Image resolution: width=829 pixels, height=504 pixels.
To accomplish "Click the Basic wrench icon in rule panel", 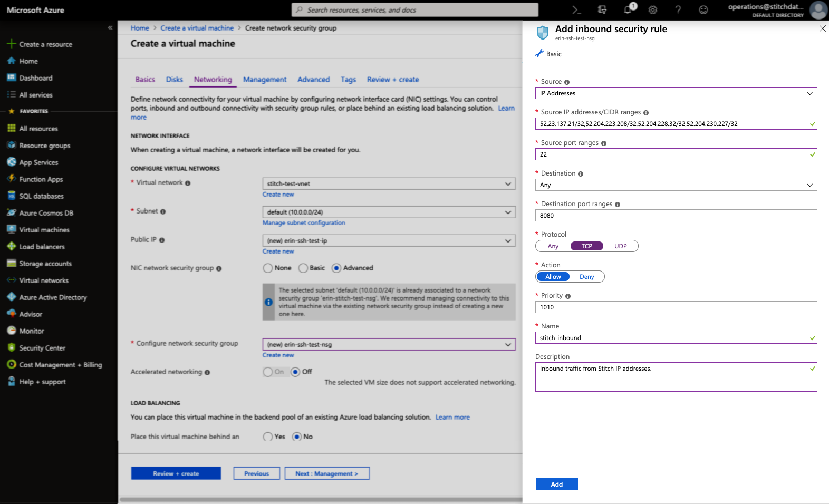I will 539,54.
